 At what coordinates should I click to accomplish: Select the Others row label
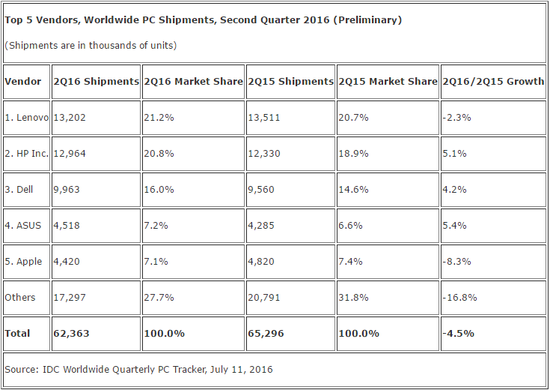27,297
